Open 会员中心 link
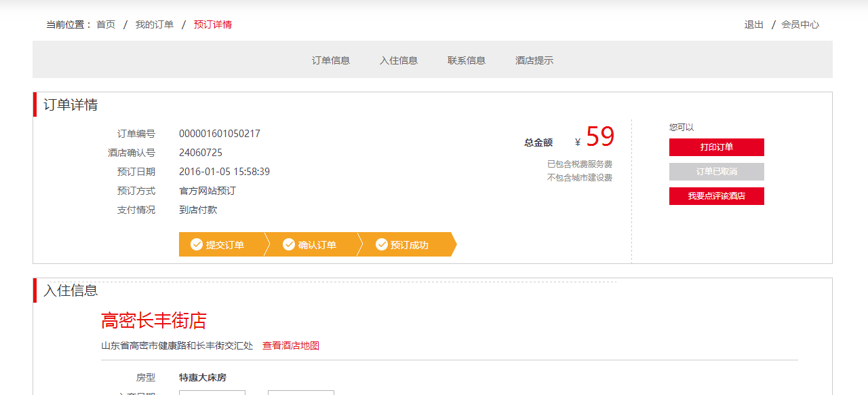This screenshot has width=868, height=395. click(x=800, y=24)
